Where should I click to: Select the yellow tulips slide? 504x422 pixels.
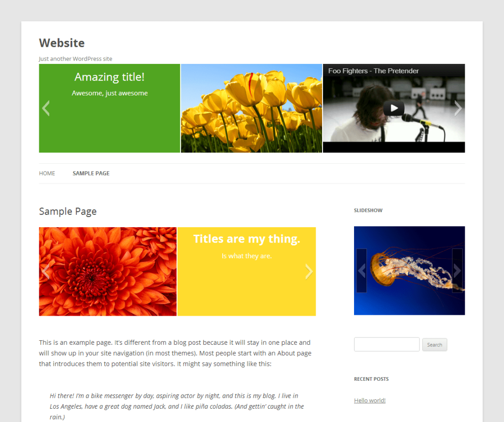251,108
